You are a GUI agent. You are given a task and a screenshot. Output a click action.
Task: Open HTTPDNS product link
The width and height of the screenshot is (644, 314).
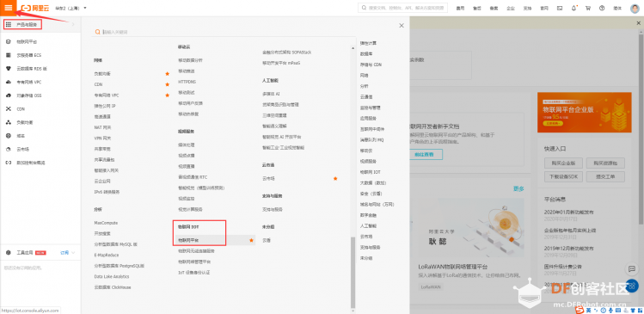[187, 82]
